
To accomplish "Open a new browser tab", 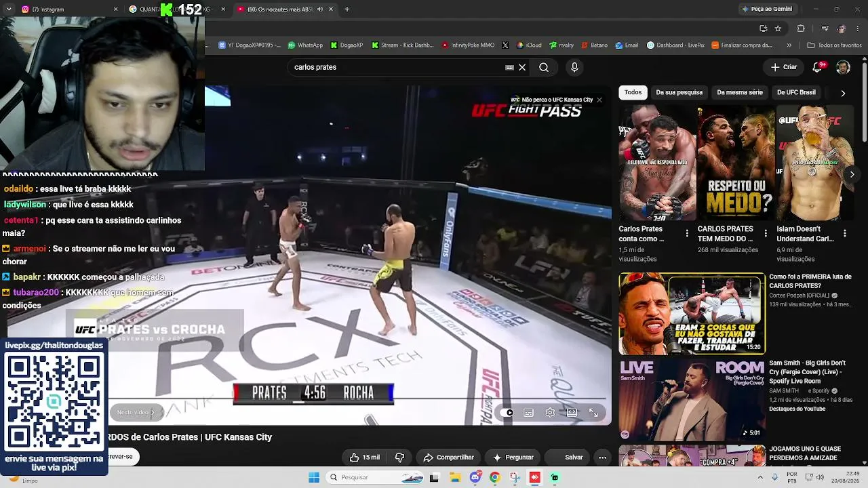I will 347,9.
